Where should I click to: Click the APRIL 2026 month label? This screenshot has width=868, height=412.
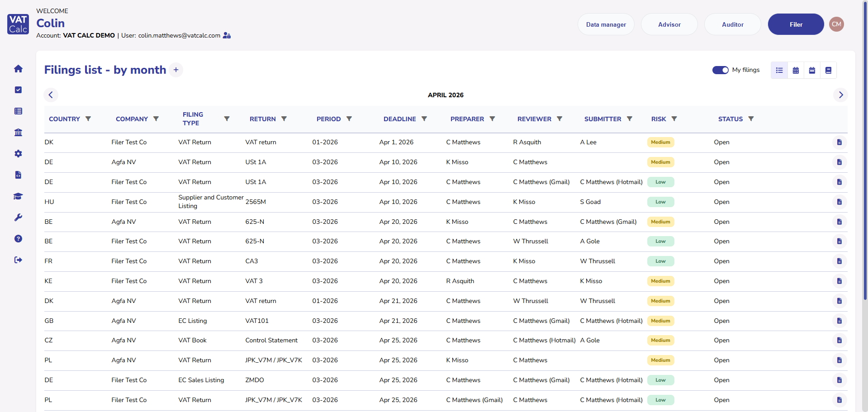click(x=446, y=95)
